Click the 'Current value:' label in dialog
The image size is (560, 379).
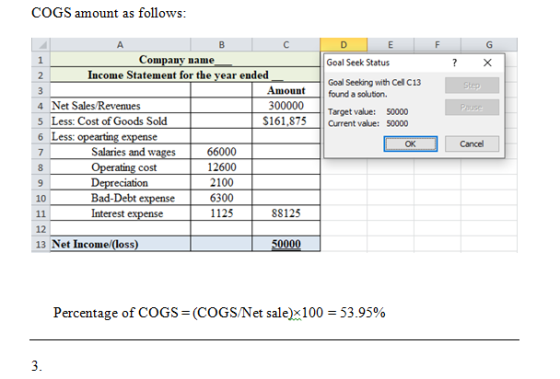point(354,124)
